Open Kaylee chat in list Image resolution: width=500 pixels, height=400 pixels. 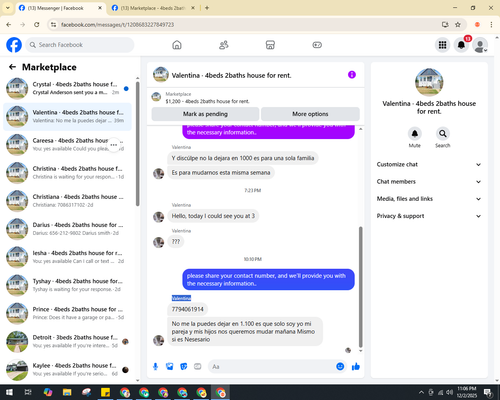tap(68, 369)
